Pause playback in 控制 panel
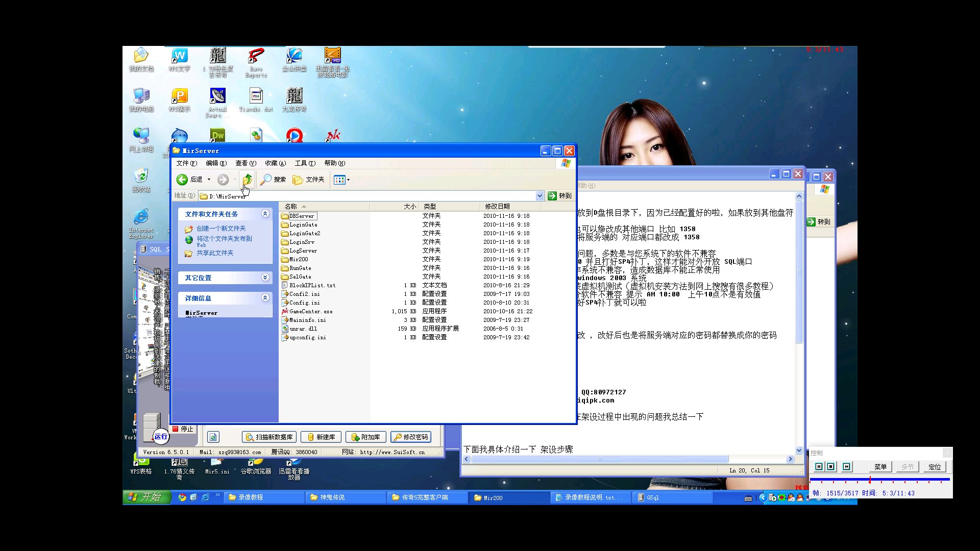The height and width of the screenshot is (551, 980). pyautogui.click(x=819, y=466)
